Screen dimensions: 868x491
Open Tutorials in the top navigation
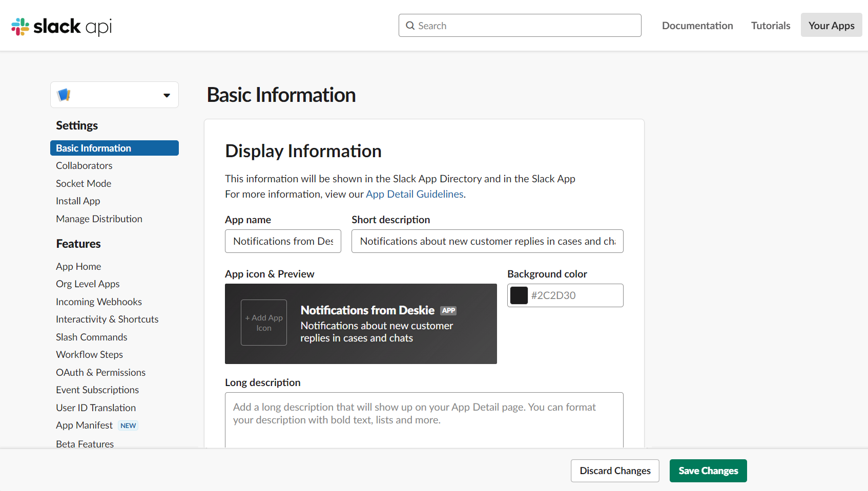[771, 26]
